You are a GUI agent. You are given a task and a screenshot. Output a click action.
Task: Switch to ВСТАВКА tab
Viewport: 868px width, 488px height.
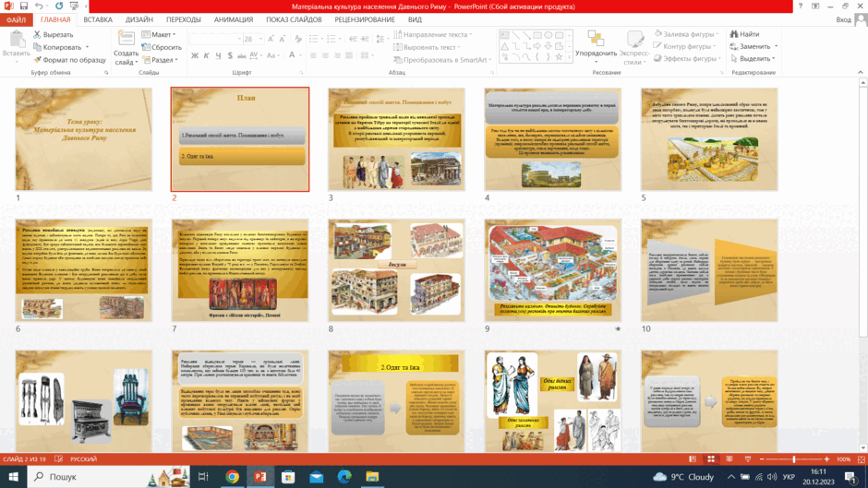(x=98, y=20)
